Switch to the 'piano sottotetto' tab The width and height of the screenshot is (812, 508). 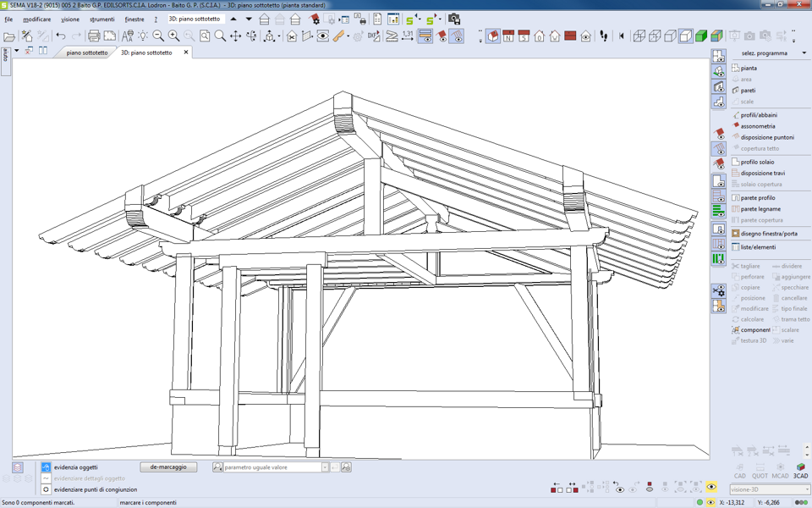87,52
